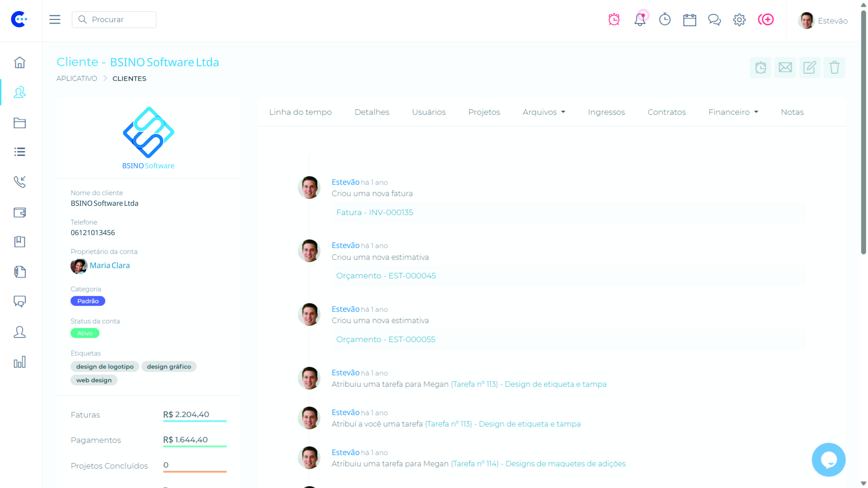Image resolution: width=868 pixels, height=488 pixels.
Task: Toggle the hamburger sidebar menu
Action: [x=55, y=20]
